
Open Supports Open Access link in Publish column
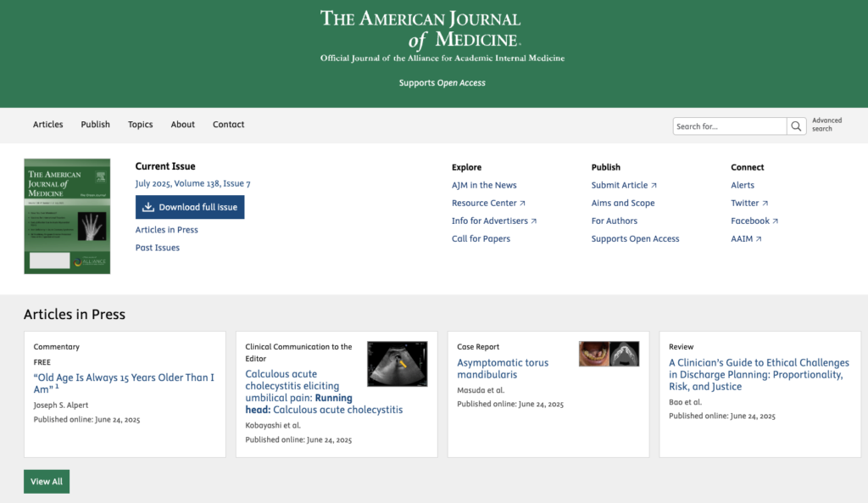(x=635, y=238)
